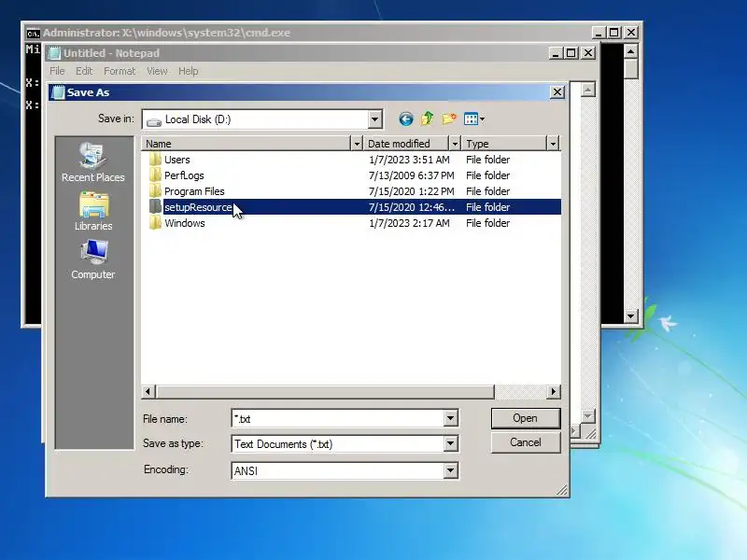Viewport: 747px width, 560px height.
Task: Click the cmd.exe window title icon
Action: 33,34
